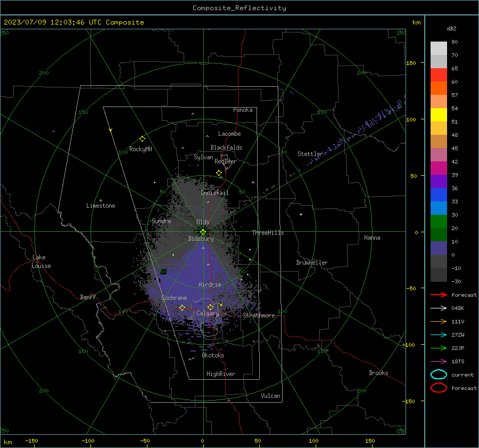The image size is (479, 448).
Task: Select the magenta 39-42 dBZ swatch
Action: click(x=439, y=168)
